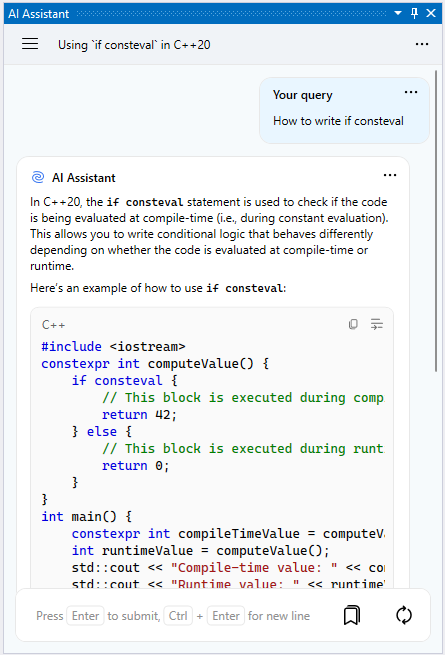
Task: Click the 'constexpr int compileTimeValue' code line
Action: point(228,533)
